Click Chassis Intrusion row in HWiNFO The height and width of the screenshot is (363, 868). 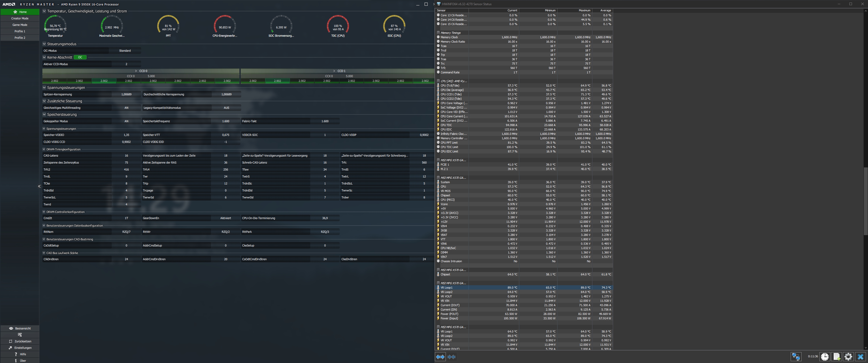pyautogui.click(x=524, y=261)
